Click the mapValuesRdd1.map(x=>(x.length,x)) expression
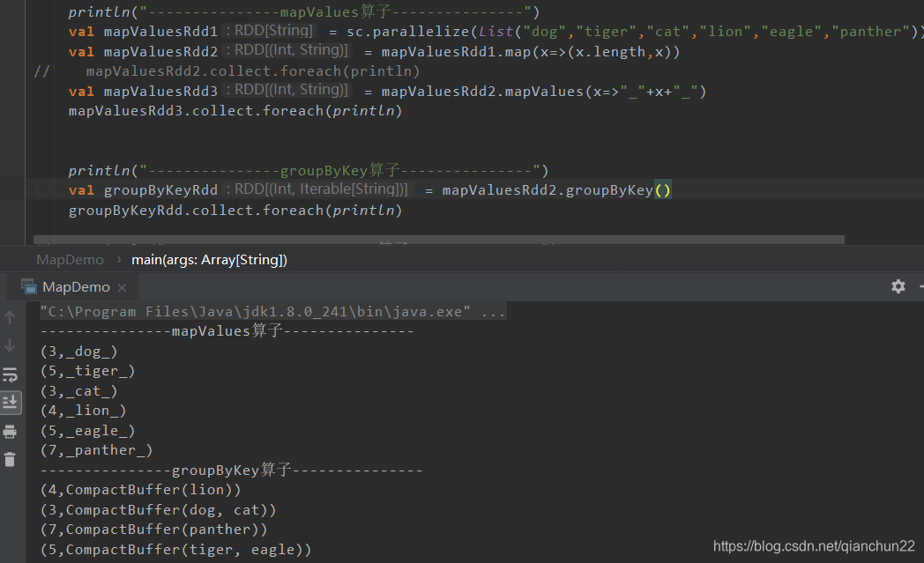Image resolution: width=924 pixels, height=563 pixels. pyautogui.click(x=531, y=52)
